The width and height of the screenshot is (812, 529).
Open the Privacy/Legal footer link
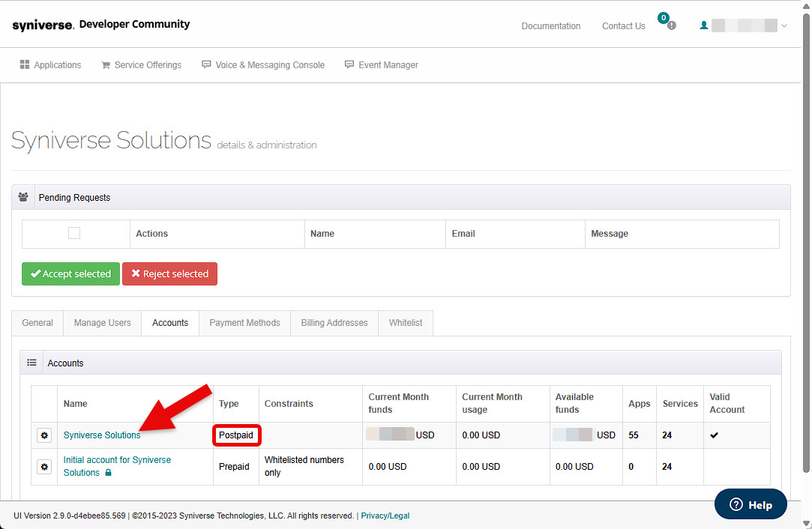click(x=385, y=516)
